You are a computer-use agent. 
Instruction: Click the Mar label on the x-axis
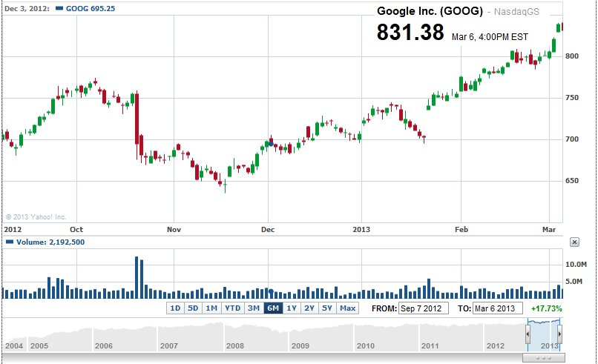point(549,230)
